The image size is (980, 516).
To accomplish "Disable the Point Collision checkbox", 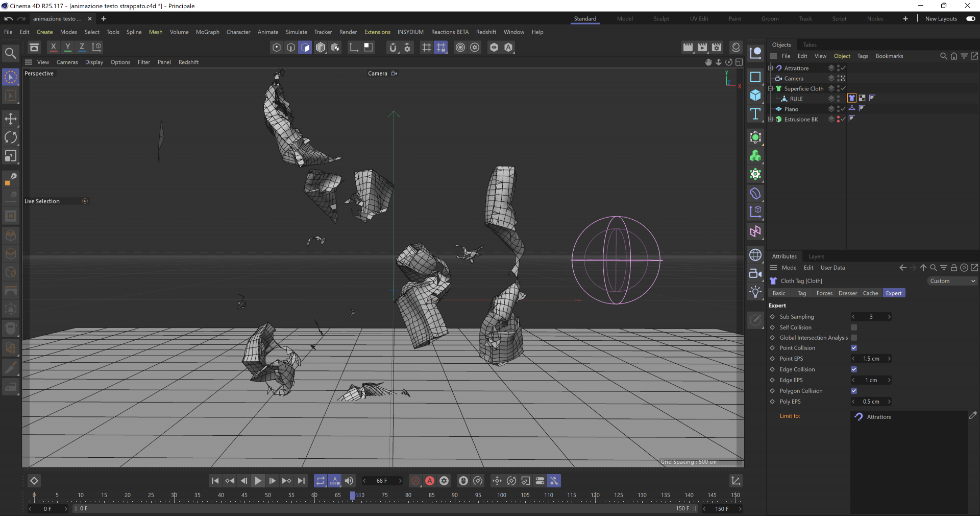I will tap(854, 348).
